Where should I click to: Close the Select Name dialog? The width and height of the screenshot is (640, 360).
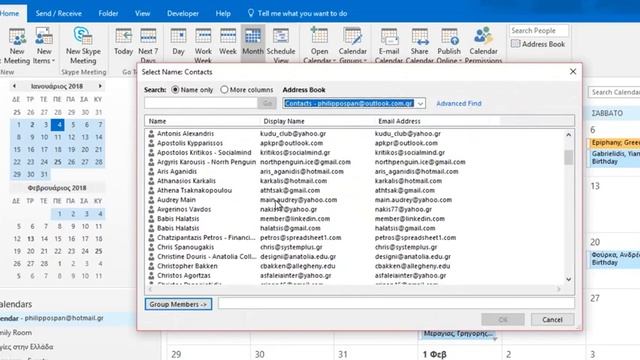point(573,71)
